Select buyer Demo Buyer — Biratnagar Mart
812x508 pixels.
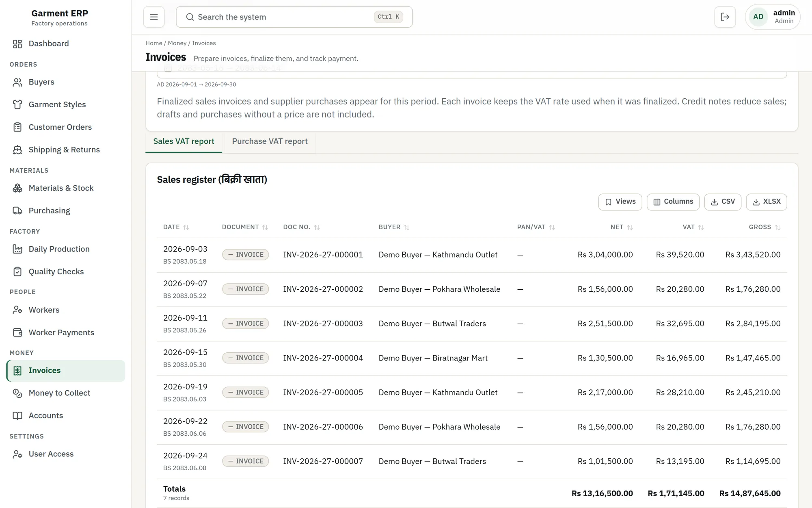(x=433, y=358)
